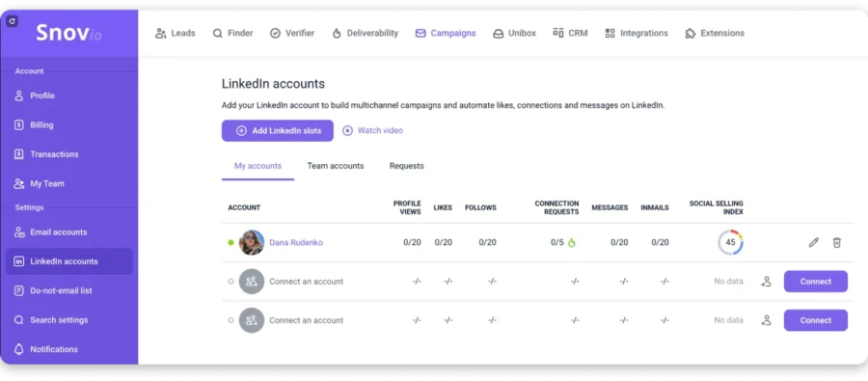Viewport: 868px width, 381px height.
Task: Click the Social Selling Index 45 gauge
Action: pyautogui.click(x=730, y=242)
